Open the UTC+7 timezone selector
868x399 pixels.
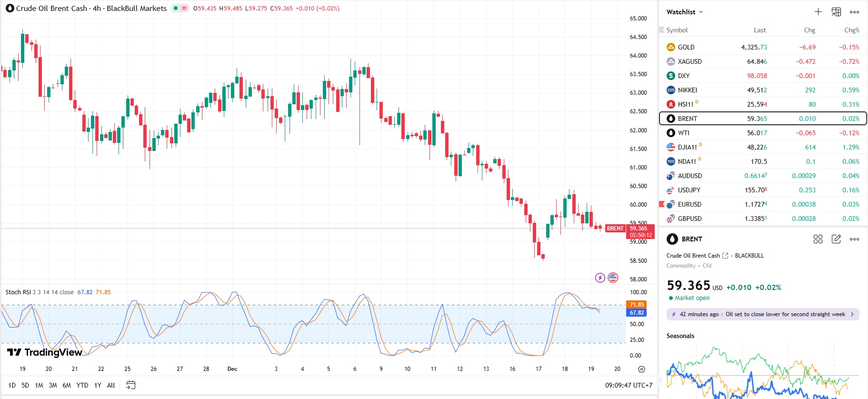[629, 385]
